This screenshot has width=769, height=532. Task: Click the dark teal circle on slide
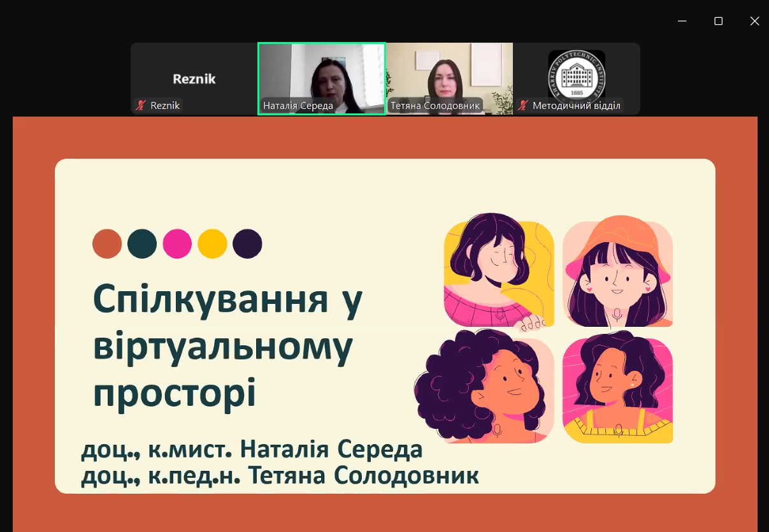point(142,243)
